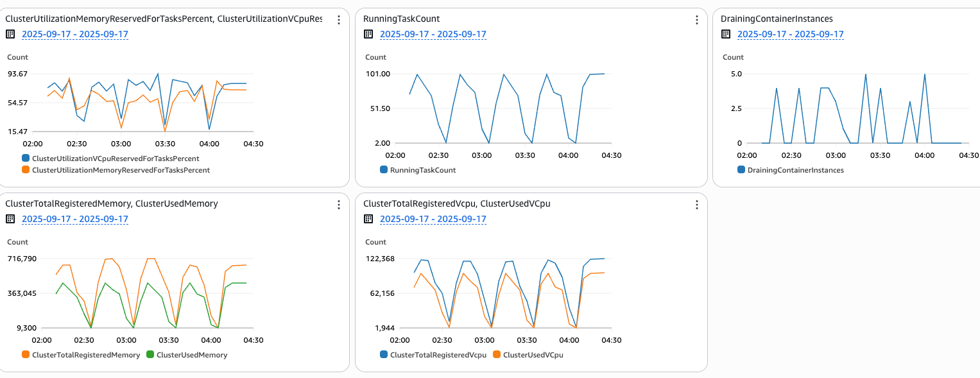Image resolution: width=980 pixels, height=378 pixels.
Task: Click the calendar icon in the DrainingContainerInstances widget
Action: 726,35
